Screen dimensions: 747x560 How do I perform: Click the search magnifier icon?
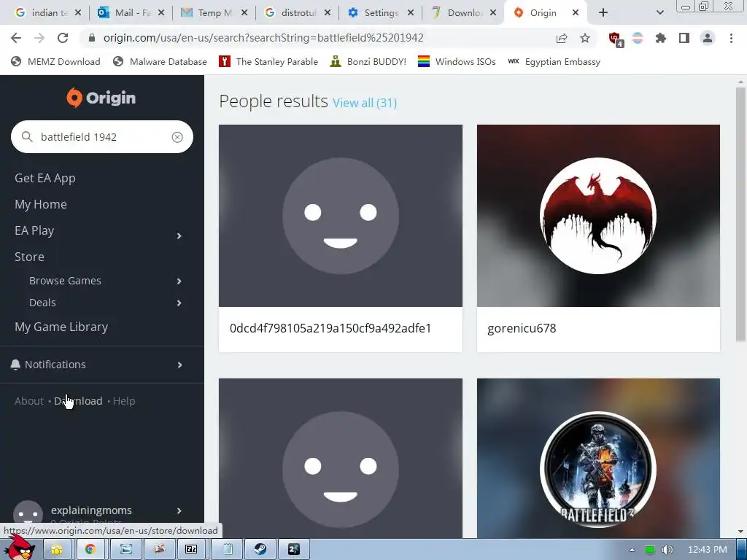pos(27,137)
